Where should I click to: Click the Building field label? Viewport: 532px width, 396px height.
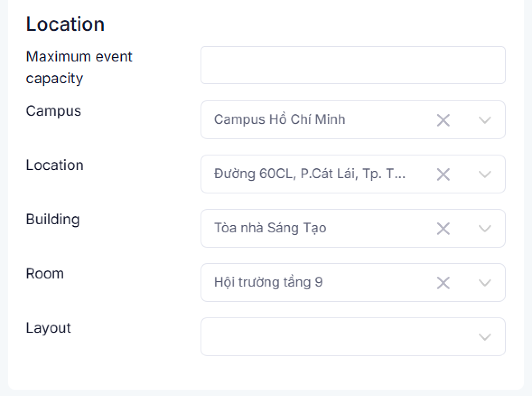(x=53, y=219)
